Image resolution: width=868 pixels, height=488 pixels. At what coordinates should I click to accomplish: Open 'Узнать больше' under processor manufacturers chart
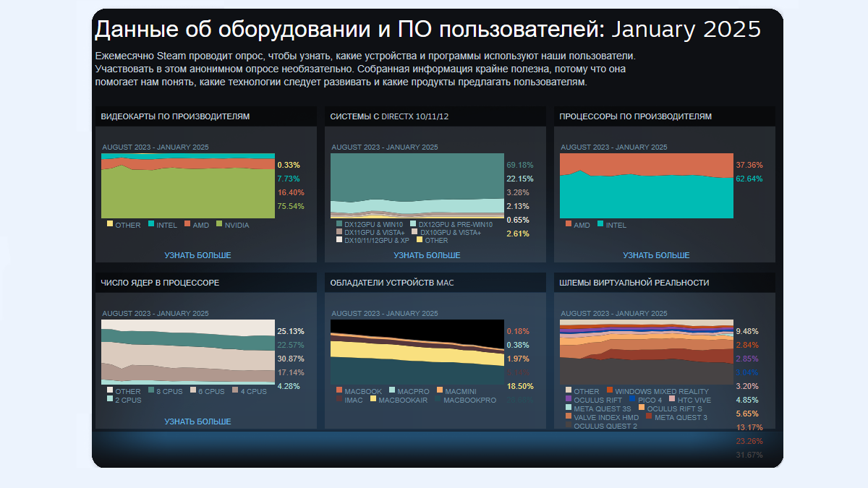(x=656, y=255)
